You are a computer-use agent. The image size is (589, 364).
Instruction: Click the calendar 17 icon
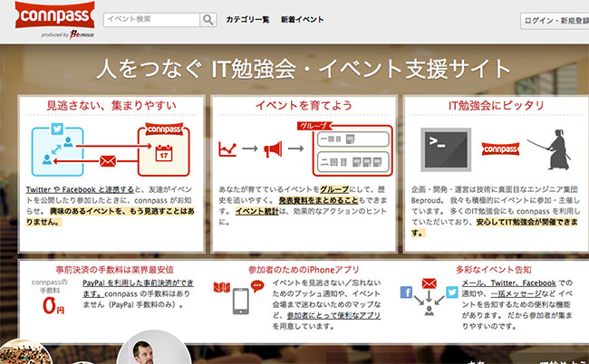[x=164, y=153]
